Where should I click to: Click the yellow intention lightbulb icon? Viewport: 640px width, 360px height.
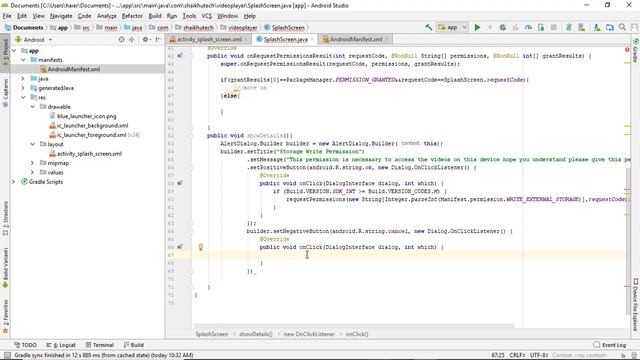200,247
